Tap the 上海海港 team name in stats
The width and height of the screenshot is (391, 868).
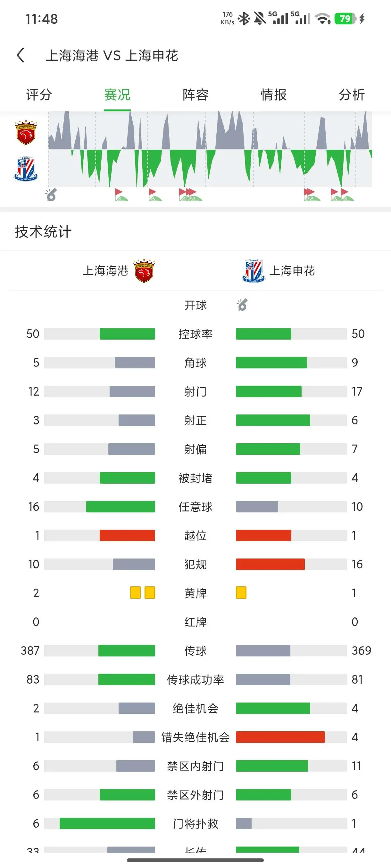pyautogui.click(x=105, y=271)
